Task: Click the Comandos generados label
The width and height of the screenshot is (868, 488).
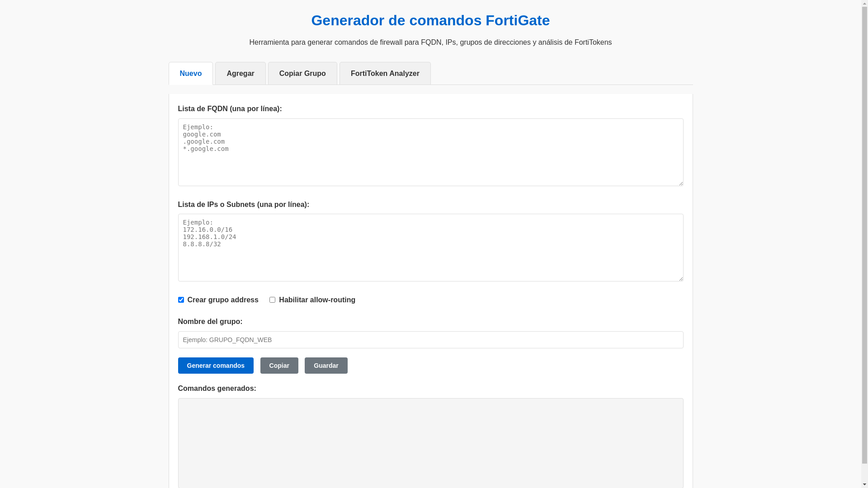Action: click(x=217, y=389)
